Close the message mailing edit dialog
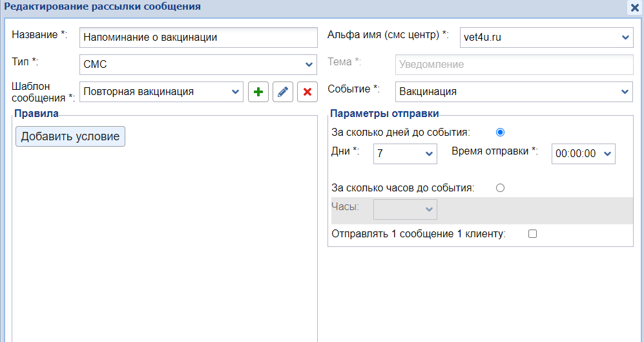644x342 pixels. pos(634,7)
